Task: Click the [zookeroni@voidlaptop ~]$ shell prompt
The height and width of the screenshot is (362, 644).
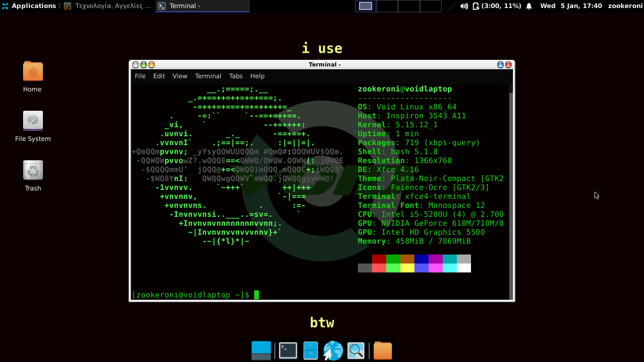Action: pyautogui.click(x=190, y=295)
